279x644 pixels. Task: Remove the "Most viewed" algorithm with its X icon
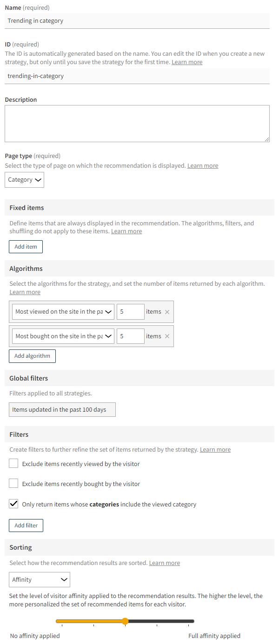167,312
